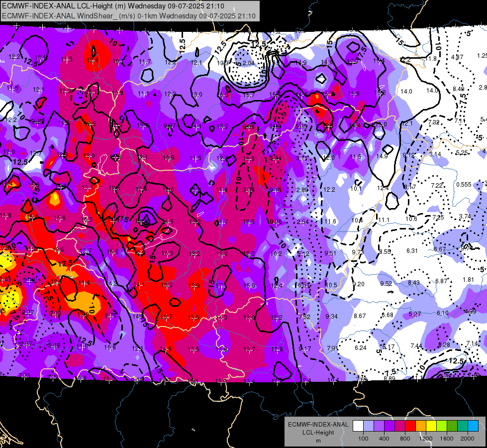Image resolution: width=487 pixels, height=448 pixels.
Task: Click the map value 6.24
Action: click(361, 347)
